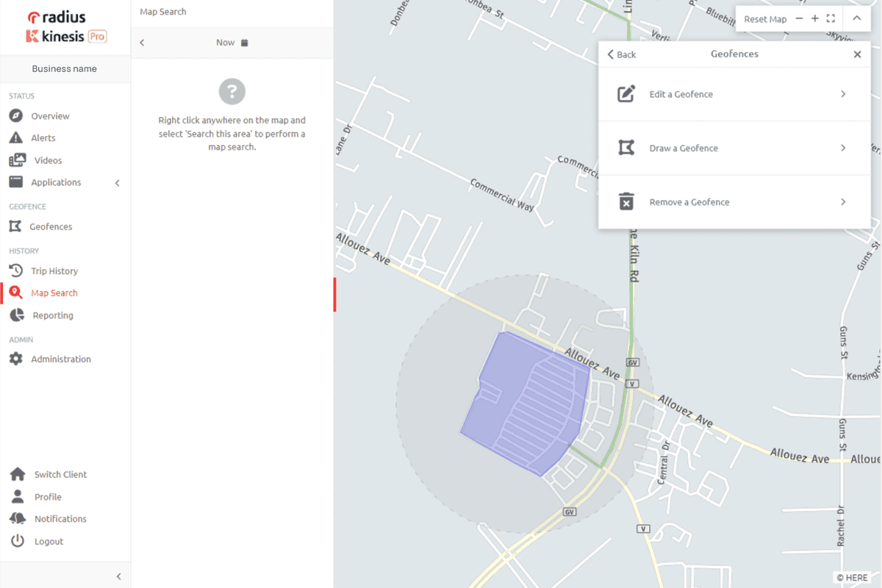Open the Overview status page
The height and width of the screenshot is (588, 882).
(51, 115)
